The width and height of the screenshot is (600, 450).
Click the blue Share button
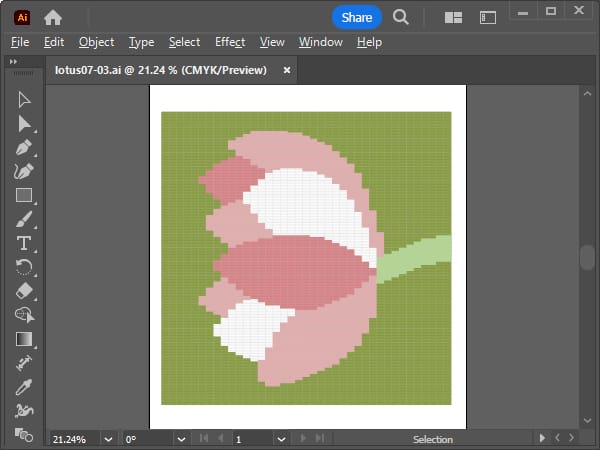357,17
